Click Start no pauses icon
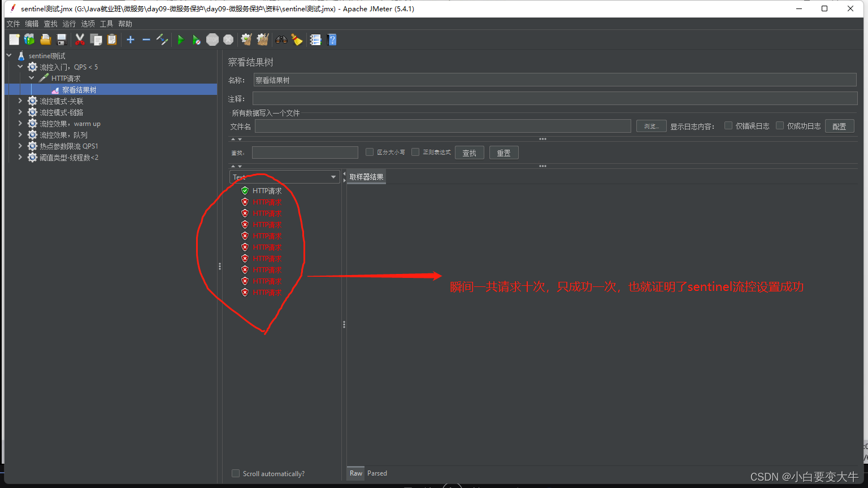Screen dimensions: 868x488 tap(196, 40)
